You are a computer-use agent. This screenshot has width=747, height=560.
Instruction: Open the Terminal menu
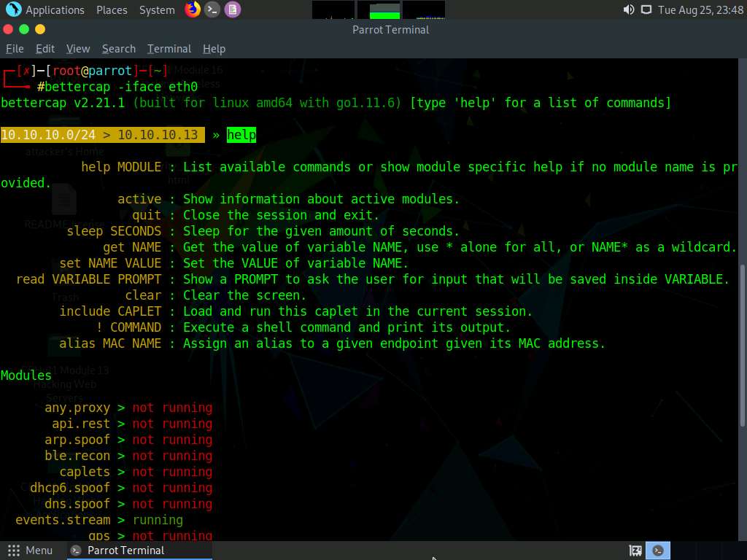click(169, 49)
